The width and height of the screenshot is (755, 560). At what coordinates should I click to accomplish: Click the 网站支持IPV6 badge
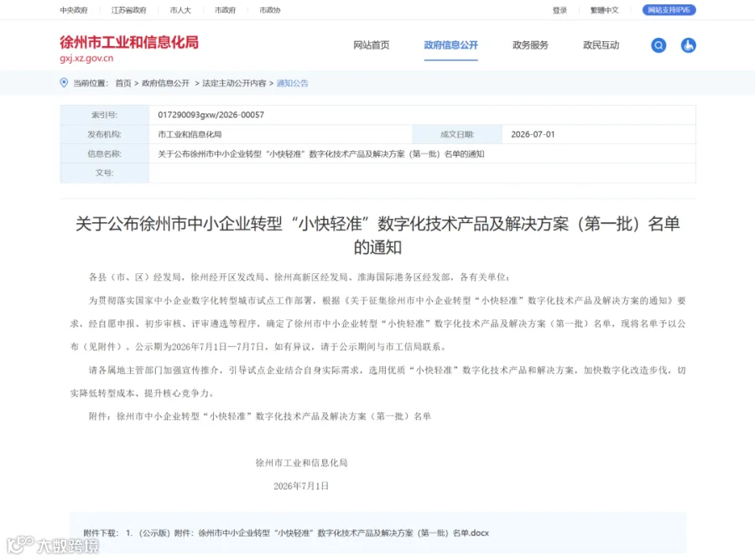[x=669, y=9]
